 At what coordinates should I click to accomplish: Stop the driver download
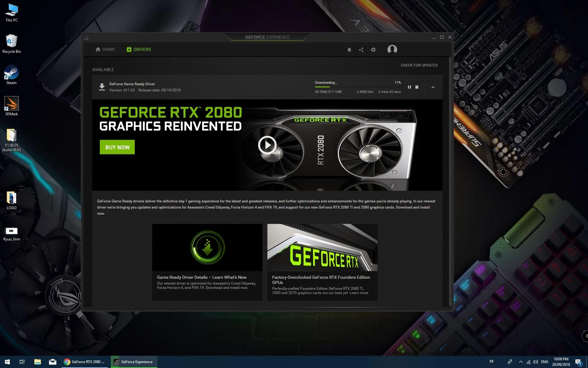[417, 87]
